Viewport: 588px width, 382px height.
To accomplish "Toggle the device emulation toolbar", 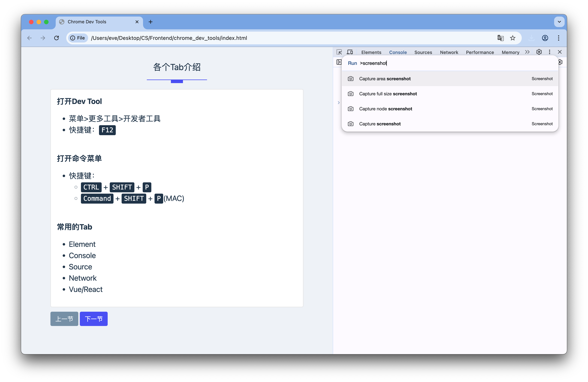I will (350, 52).
